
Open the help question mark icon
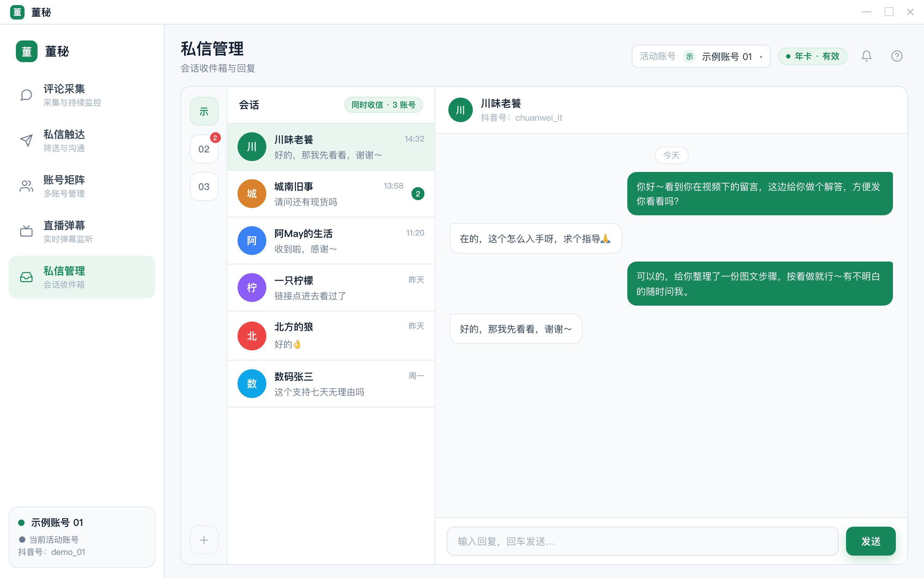(x=897, y=56)
